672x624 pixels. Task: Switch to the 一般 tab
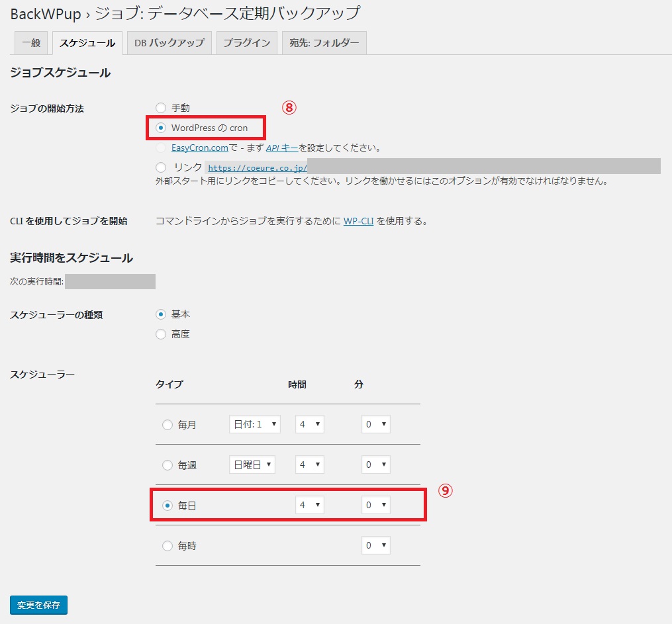point(31,43)
